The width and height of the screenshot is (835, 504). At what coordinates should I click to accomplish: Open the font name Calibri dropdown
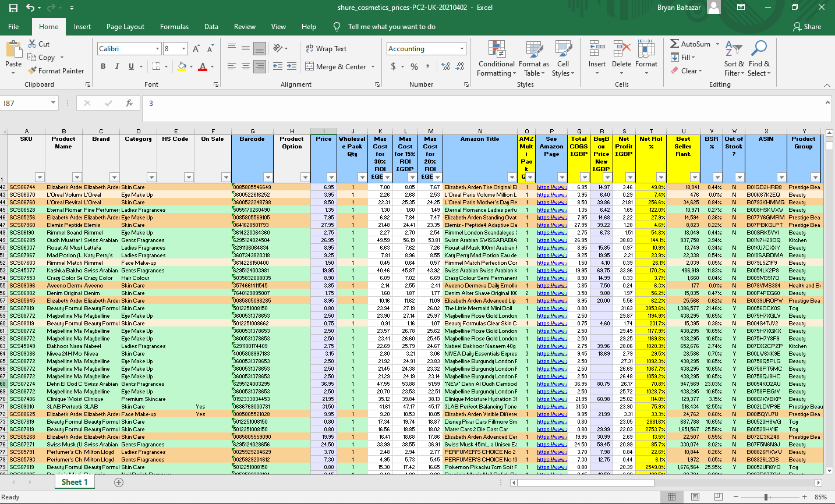point(157,49)
